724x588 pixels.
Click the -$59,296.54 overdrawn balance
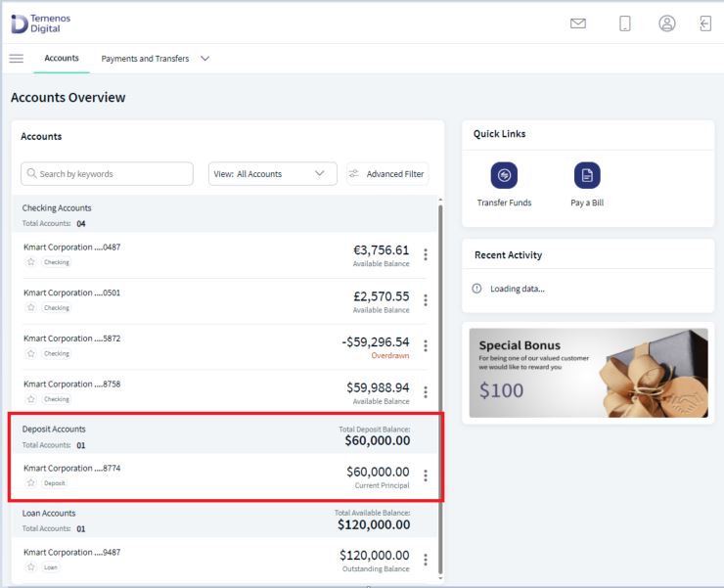376,341
